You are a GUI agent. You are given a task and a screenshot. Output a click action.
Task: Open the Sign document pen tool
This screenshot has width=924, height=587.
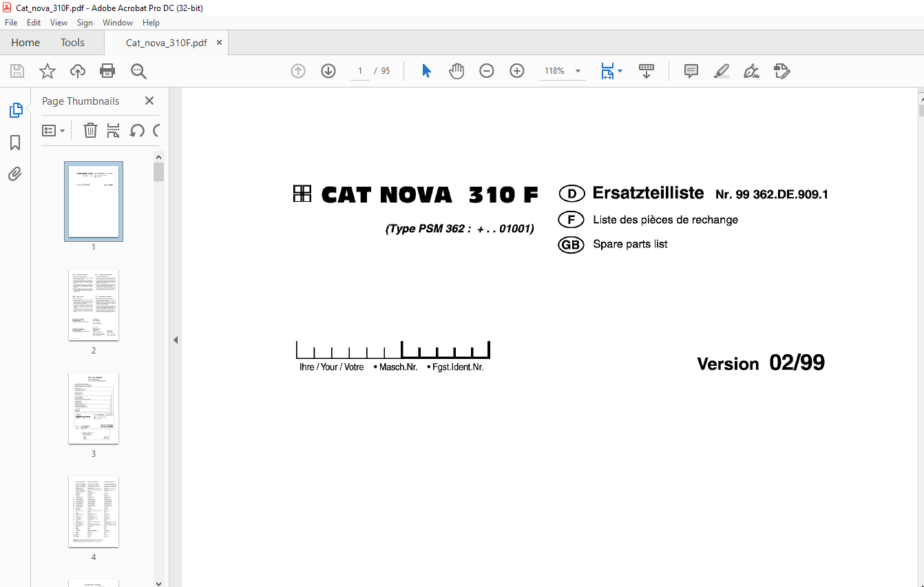click(x=751, y=71)
